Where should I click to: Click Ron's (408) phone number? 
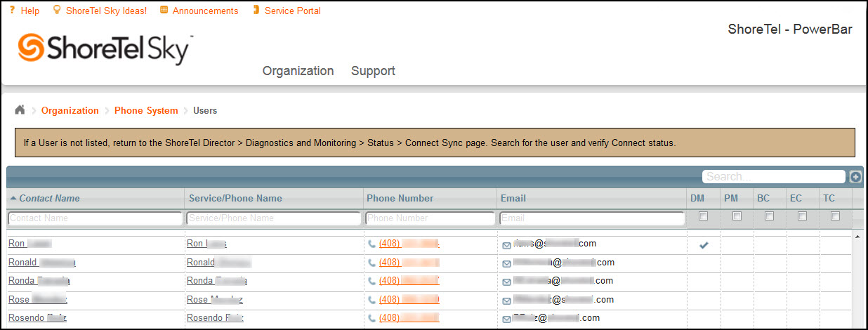(x=409, y=244)
